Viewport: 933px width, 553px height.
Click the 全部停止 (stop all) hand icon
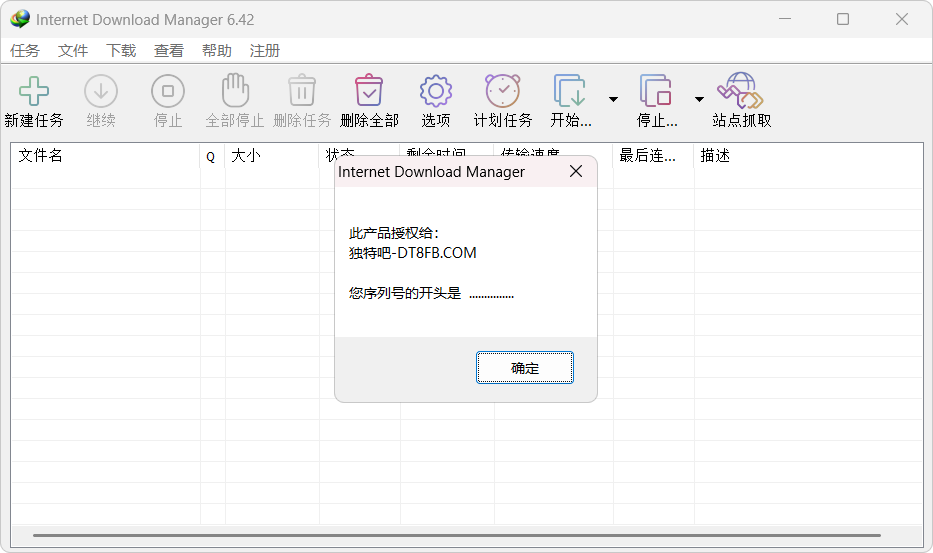point(235,90)
